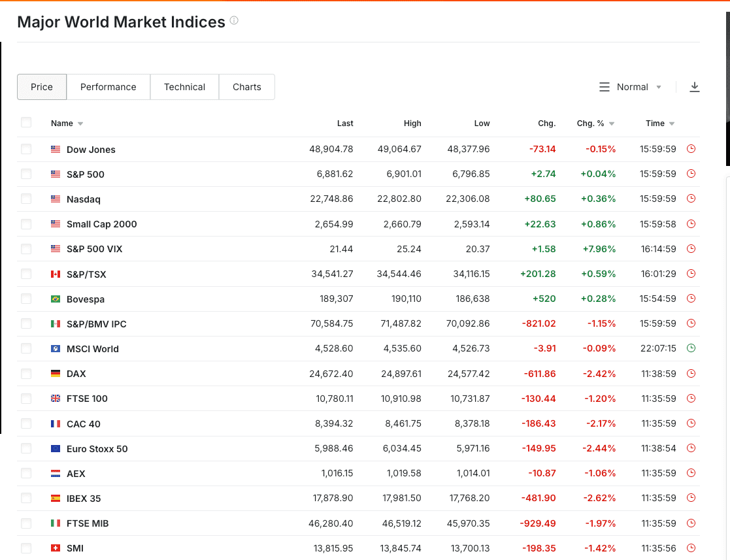Screen dimensions: 730x560
Task: Open the Euro Stoxx 50 index link
Action: pos(97,449)
